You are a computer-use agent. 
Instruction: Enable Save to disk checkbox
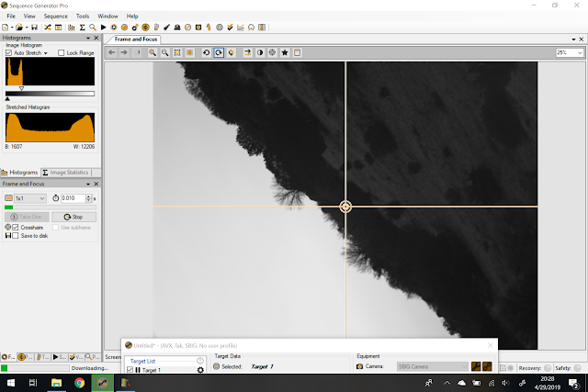pyautogui.click(x=16, y=236)
